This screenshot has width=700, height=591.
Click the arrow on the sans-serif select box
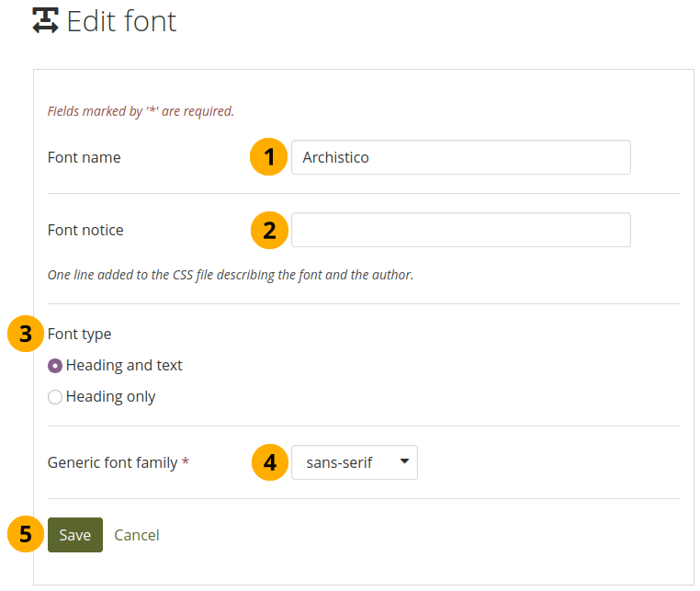coord(404,462)
